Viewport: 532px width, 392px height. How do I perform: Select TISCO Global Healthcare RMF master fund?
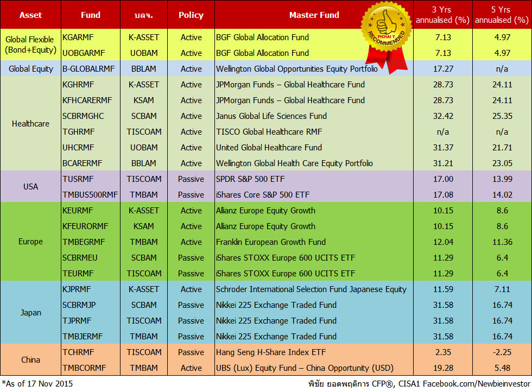point(269,132)
